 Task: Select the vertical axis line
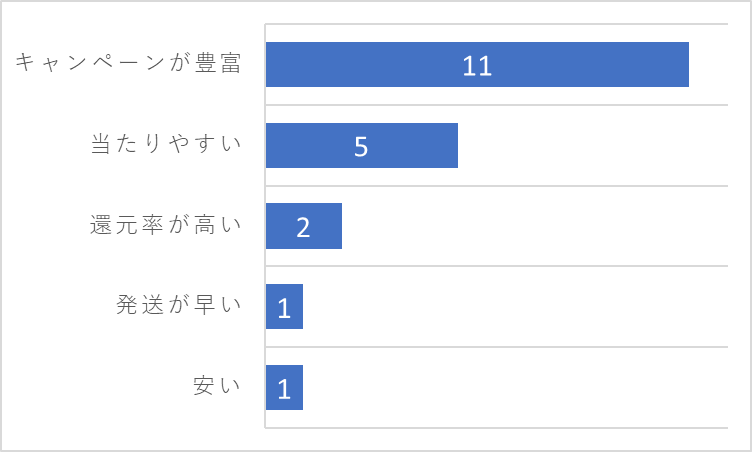[x=265, y=226]
